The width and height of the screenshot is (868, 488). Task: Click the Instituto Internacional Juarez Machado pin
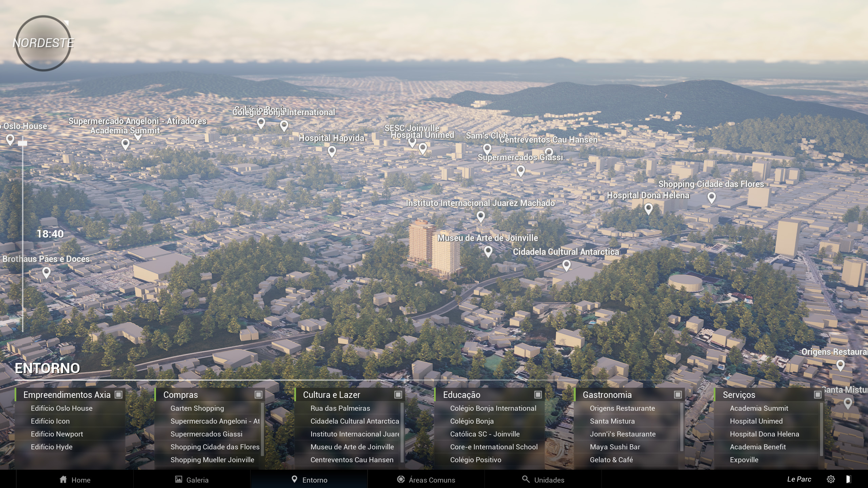(x=481, y=216)
